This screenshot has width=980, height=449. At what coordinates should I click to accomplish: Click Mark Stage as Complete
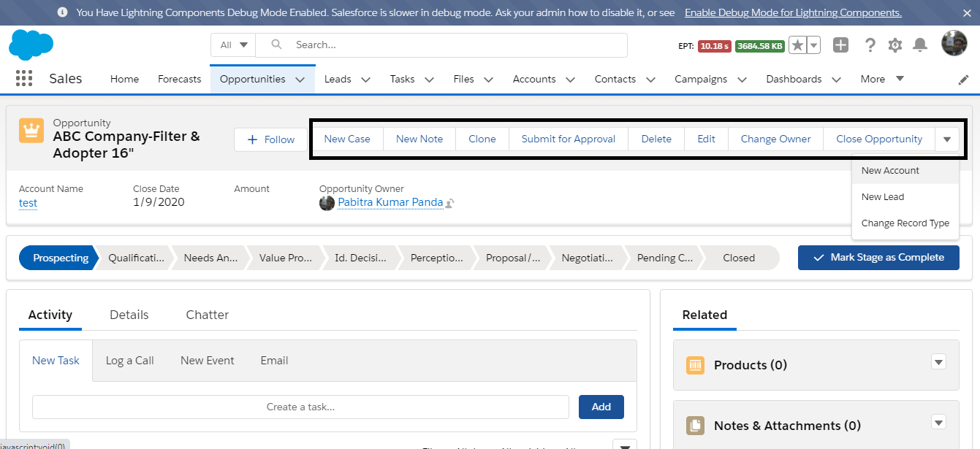point(878,257)
